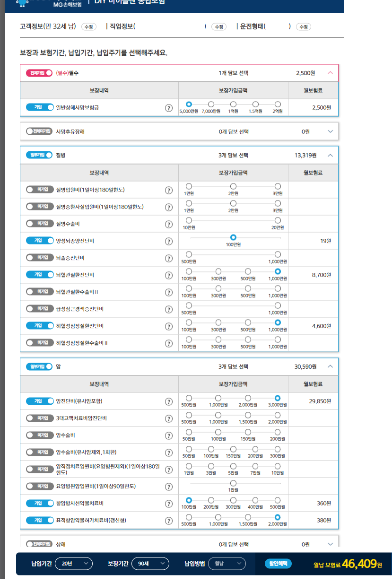Click the MG손해보험 logo
This screenshot has width=392, height=583.
tap(49, 3)
